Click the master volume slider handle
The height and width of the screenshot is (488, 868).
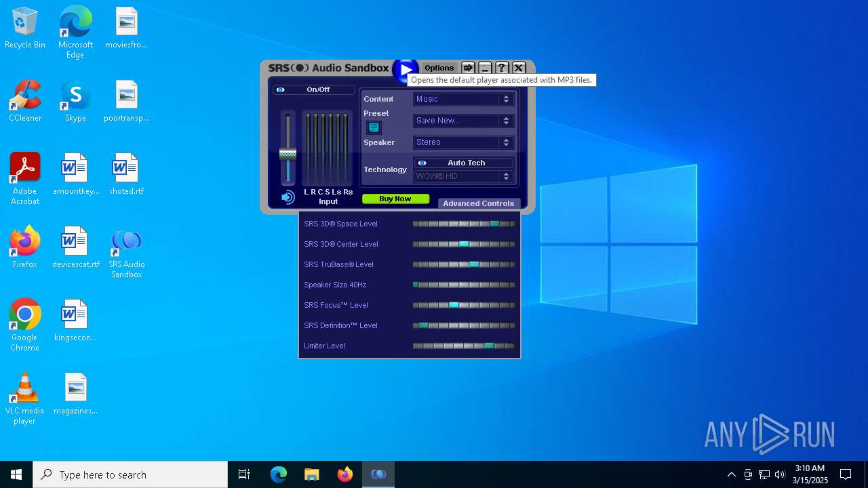(288, 154)
